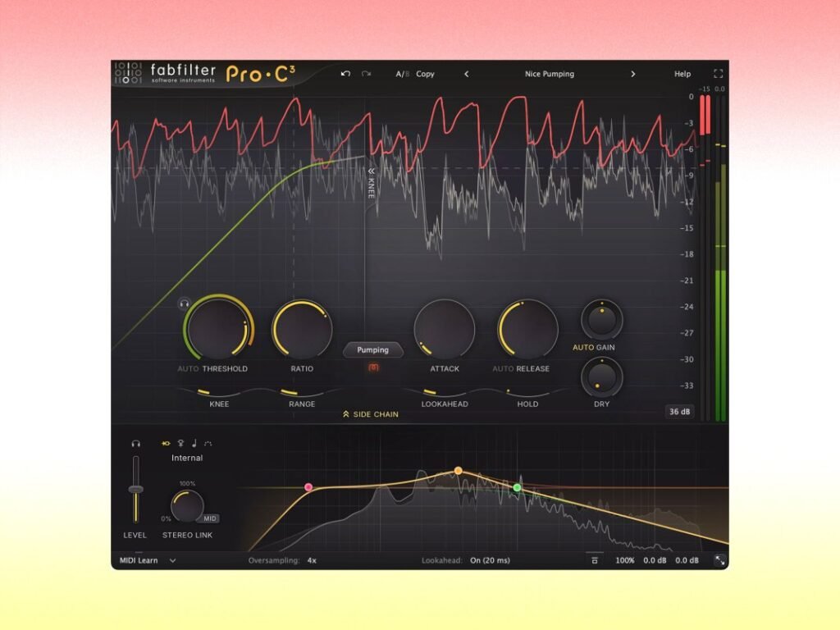Screen dimensions: 840x630
Task: Click the RATIO knob
Action: tap(302, 328)
